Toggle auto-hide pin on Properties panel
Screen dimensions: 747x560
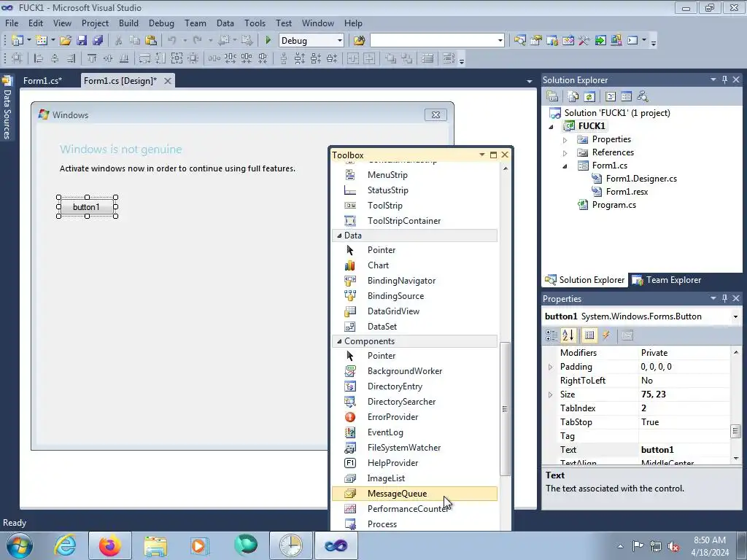724,298
